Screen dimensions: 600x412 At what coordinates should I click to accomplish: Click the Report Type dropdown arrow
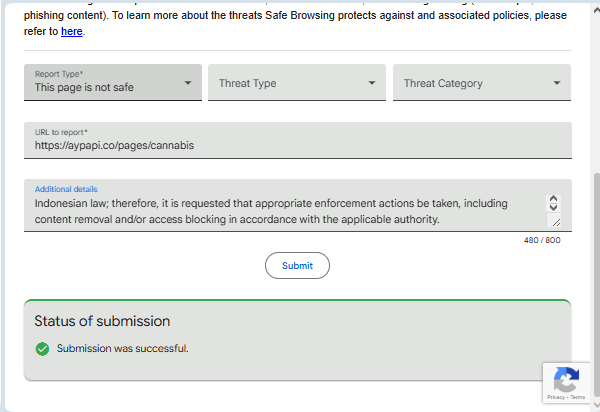[187, 83]
